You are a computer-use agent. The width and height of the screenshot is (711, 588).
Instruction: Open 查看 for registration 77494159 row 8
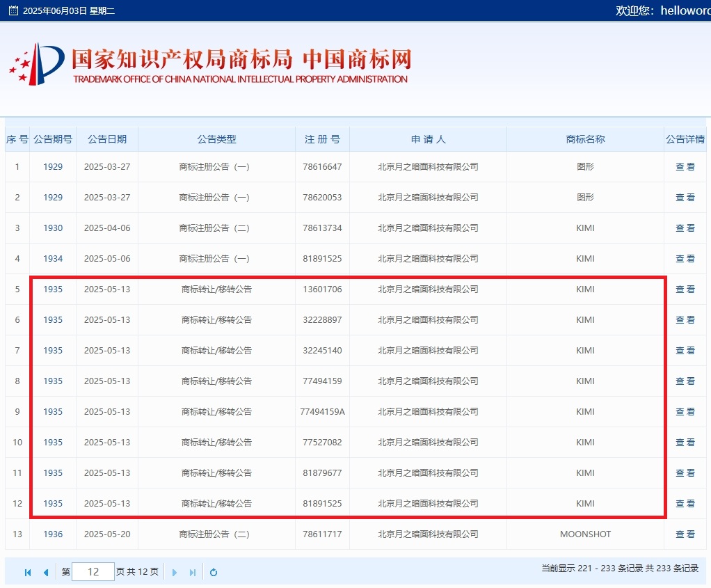click(685, 381)
